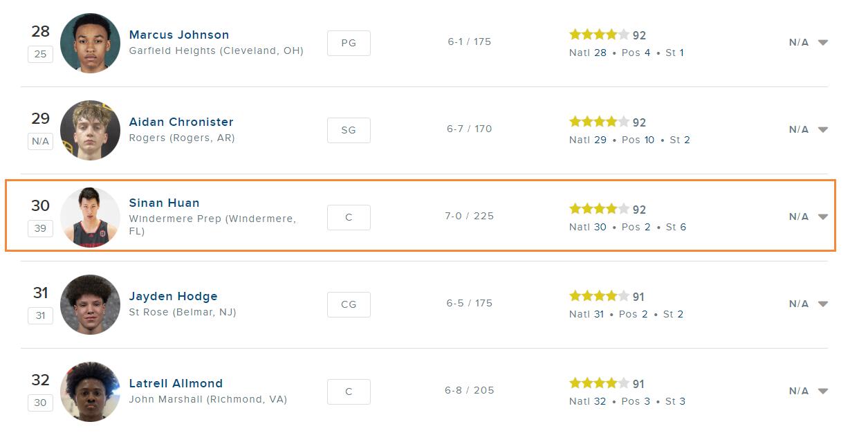Screen dimensions: 868x433
Task: Open Aidan Chronister's profile link
Action: [181, 122]
